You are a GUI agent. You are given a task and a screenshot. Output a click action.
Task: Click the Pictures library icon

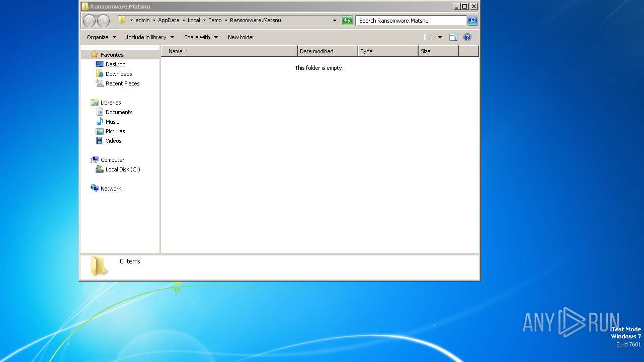pos(100,131)
